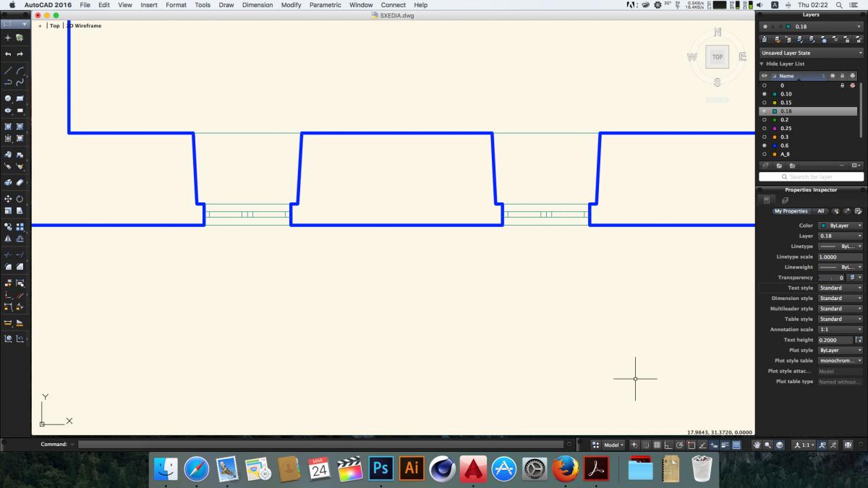This screenshot has height=488, width=868.
Task: Select the Fillet tool
Action: click(x=8, y=267)
